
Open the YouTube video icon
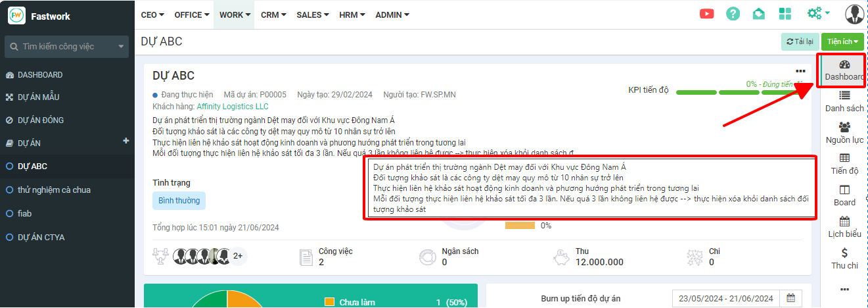(x=706, y=14)
